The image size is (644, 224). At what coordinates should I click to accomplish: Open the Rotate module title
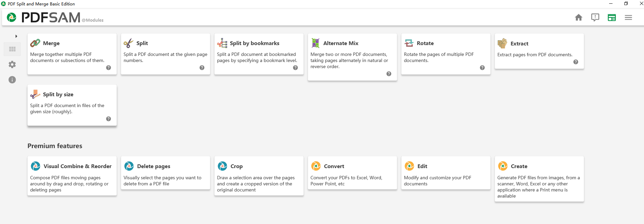425,43
